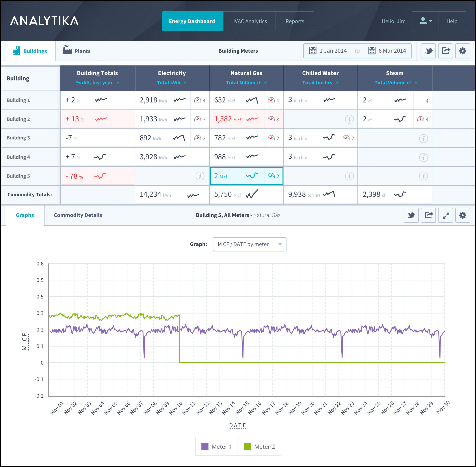This screenshot has height=467, width=476.
Task: Click Chilled Water column header
Action: tap(320, 73)
